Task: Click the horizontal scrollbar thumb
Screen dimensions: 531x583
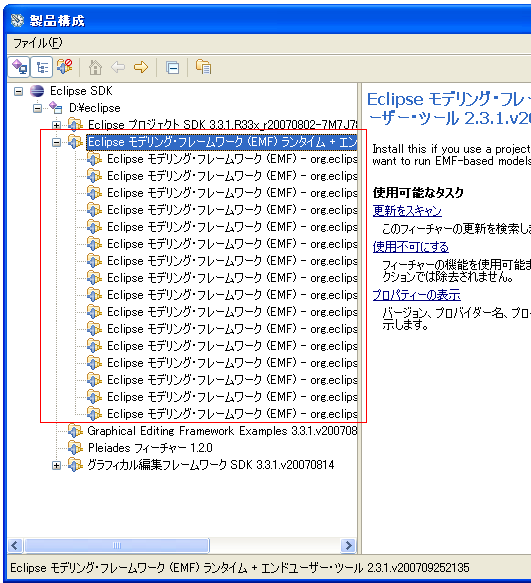Action: click(117, 545)
